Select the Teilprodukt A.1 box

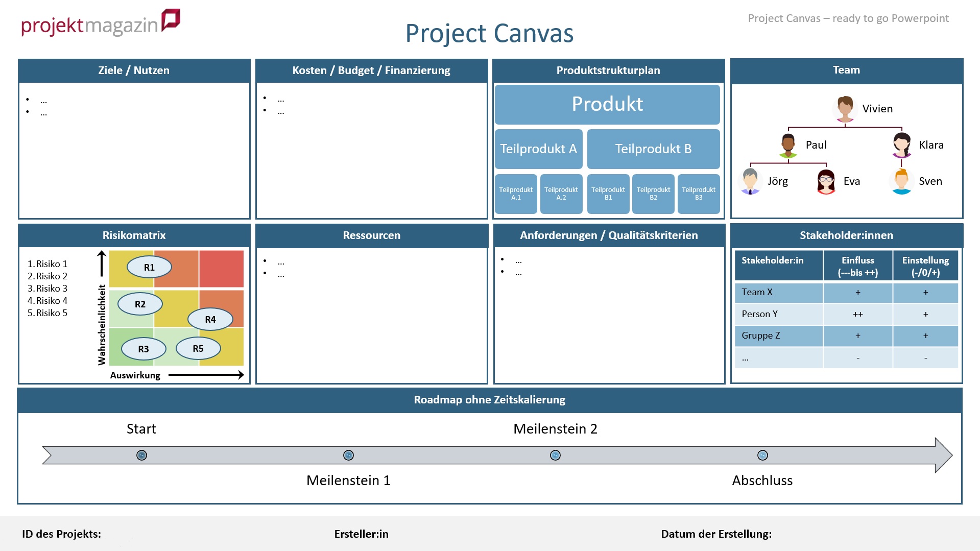coord(516,194)
